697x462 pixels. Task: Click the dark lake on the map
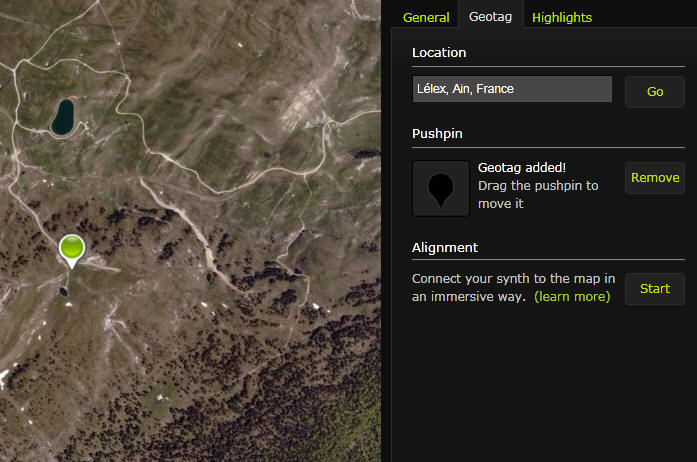64,116
